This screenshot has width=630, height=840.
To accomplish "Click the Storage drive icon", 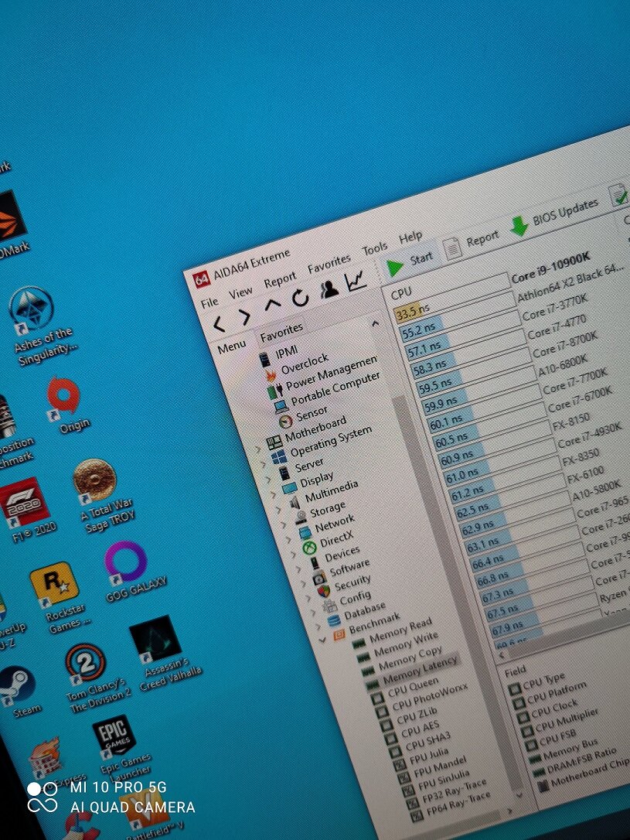I will [x=301, y=517].
